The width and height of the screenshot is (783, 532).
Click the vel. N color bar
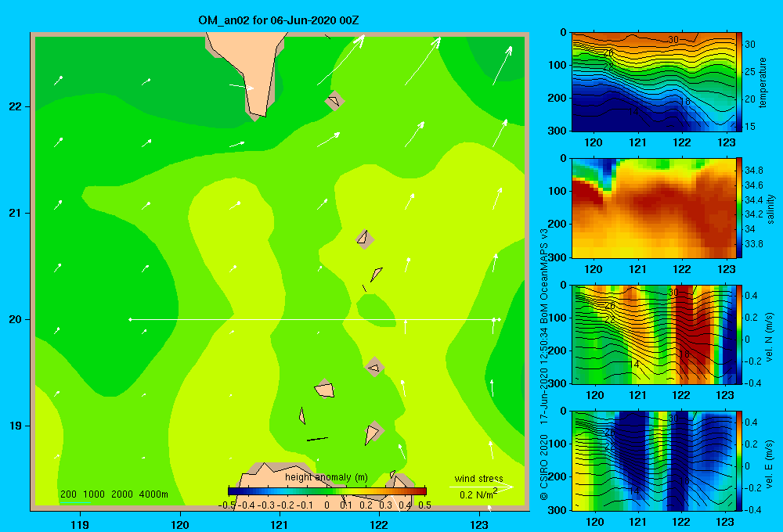[x=739, y=334]
